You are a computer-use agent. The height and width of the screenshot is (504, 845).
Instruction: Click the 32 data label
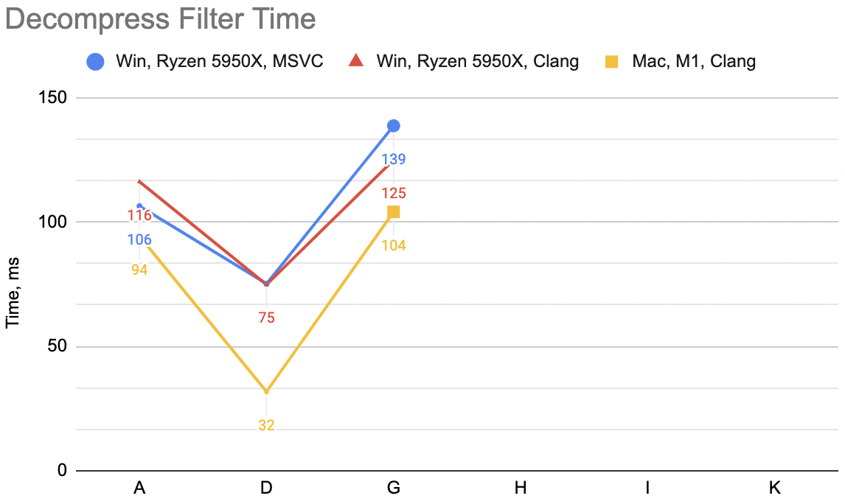pos(266,425)
